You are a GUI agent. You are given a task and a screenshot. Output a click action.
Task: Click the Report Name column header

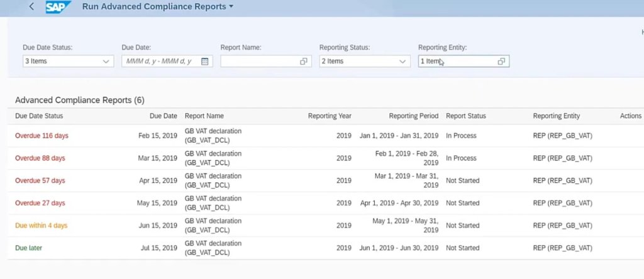[204, 116]
